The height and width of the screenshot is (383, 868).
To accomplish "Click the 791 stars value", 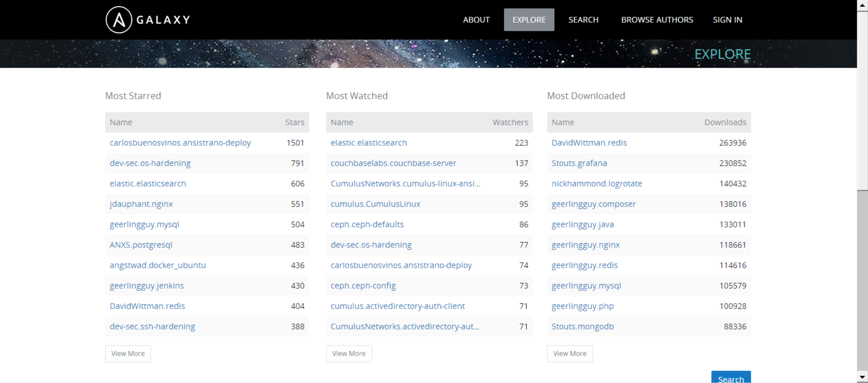I will pos(297,163).
